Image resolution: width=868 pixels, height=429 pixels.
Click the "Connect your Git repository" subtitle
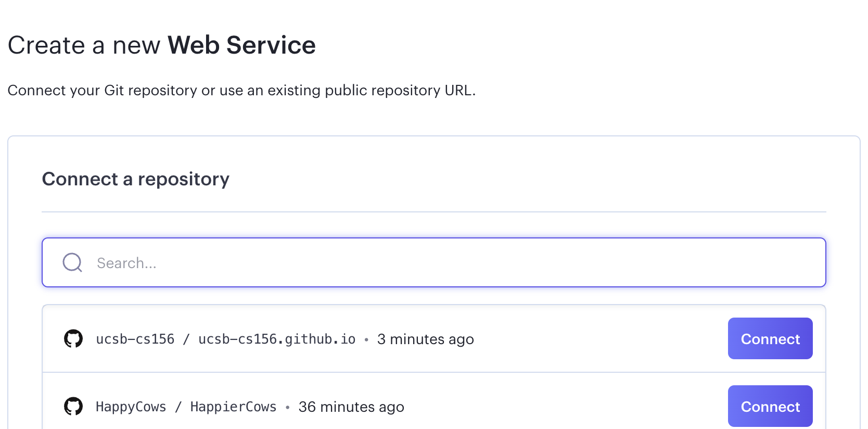click(103, 90)
